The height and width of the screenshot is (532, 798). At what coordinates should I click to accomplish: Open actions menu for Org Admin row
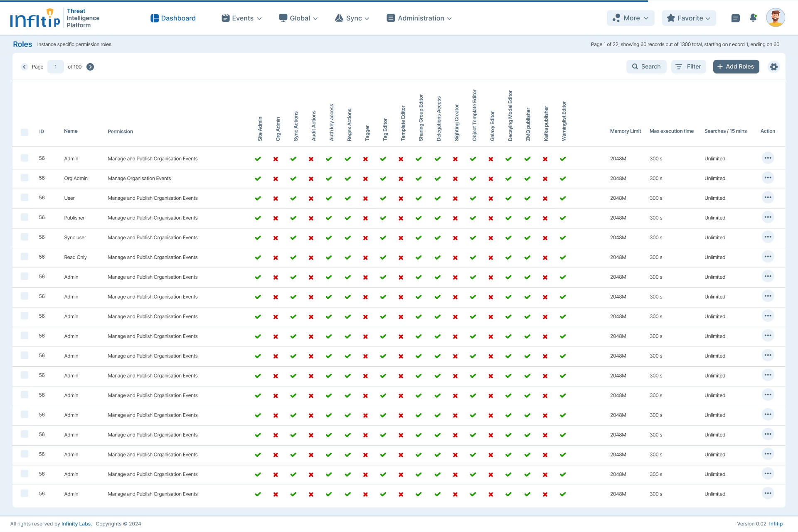(x=768, y=178)
